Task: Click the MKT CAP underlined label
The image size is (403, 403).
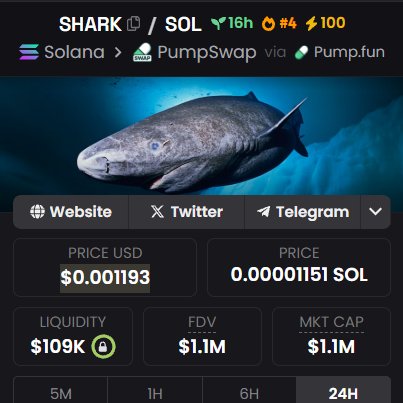Action: coord(331,323)
